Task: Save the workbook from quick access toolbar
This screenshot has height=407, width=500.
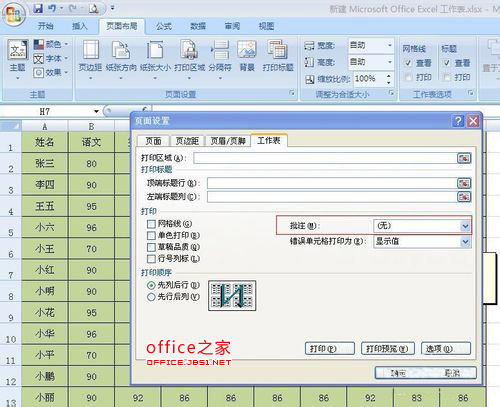Action: pyautogui.click(x=38, y=9)
